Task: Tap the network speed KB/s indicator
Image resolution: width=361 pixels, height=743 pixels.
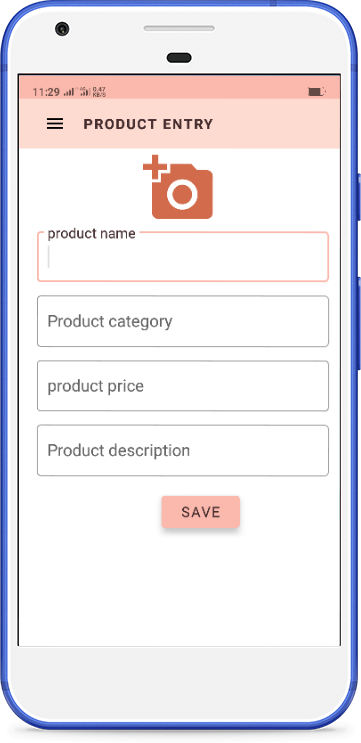Action: [99, 91]
